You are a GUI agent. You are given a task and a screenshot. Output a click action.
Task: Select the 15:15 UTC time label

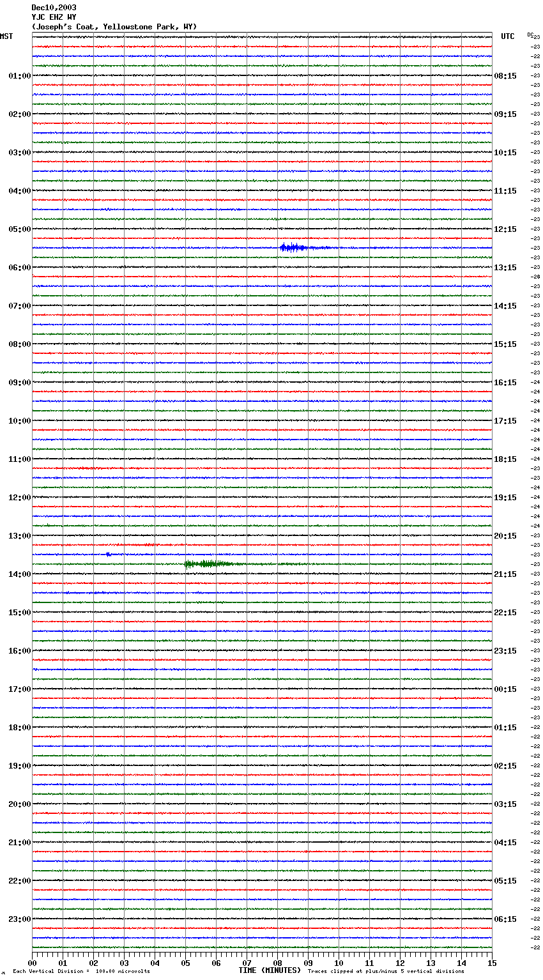(505, 344)
